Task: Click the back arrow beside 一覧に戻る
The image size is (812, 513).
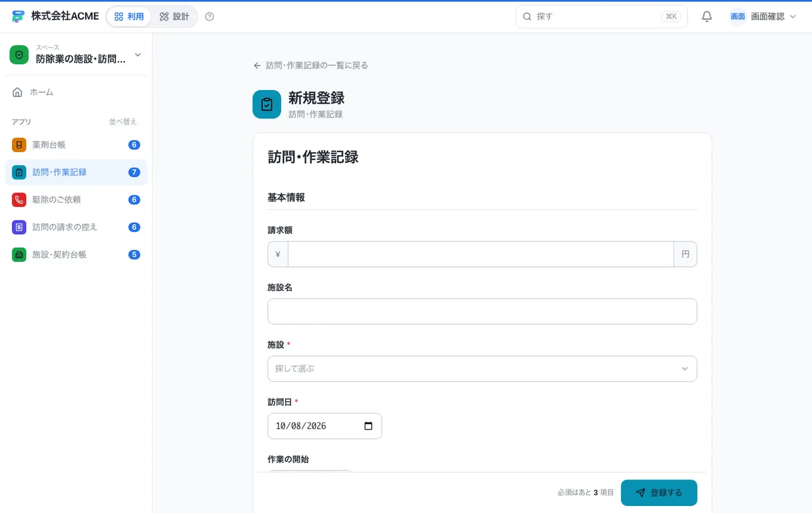Action: click(257, 65)
